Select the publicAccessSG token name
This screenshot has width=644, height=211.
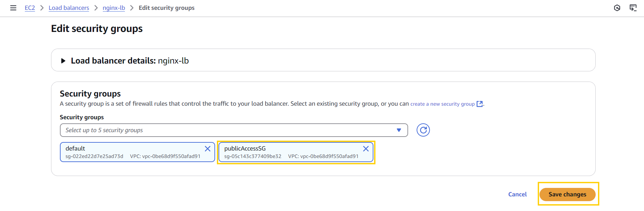(x=245, y=148)
